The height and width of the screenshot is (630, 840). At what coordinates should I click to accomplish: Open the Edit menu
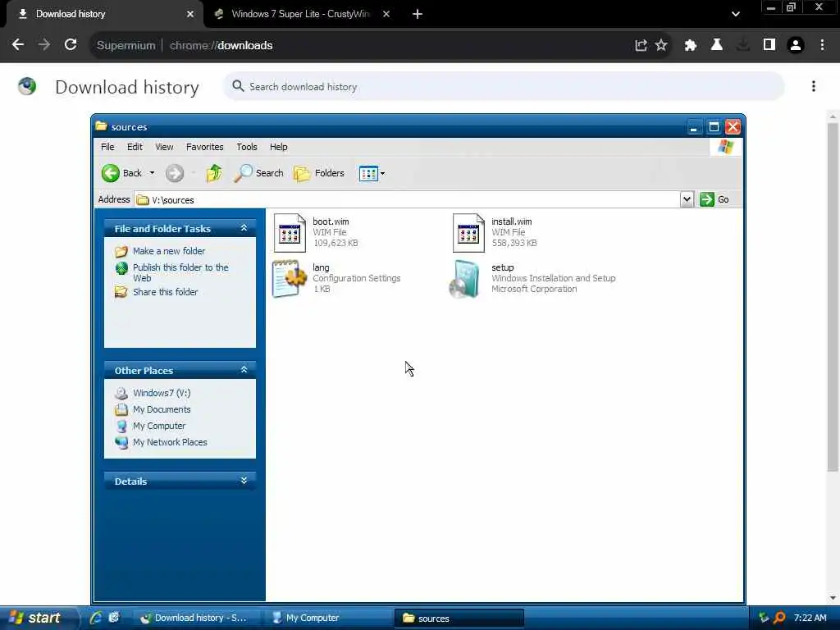pos(135,147)
